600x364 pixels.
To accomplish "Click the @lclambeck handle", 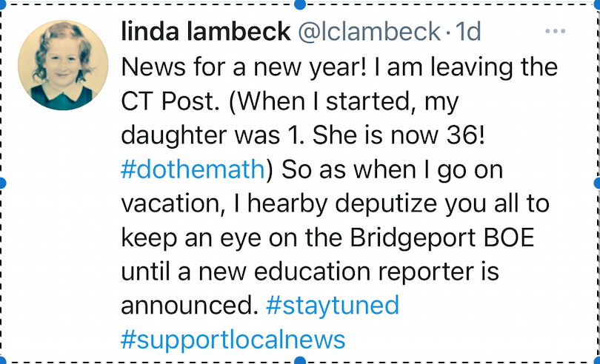I will 369,31.
